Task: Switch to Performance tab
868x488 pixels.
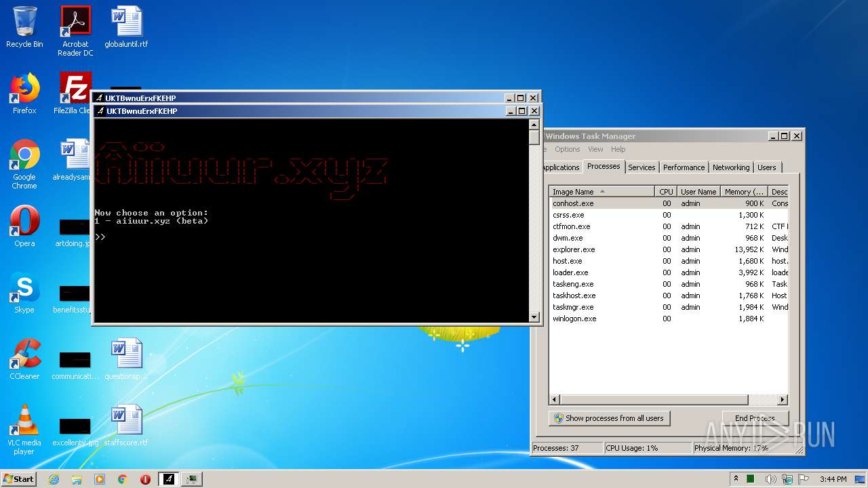Action: 684,167
